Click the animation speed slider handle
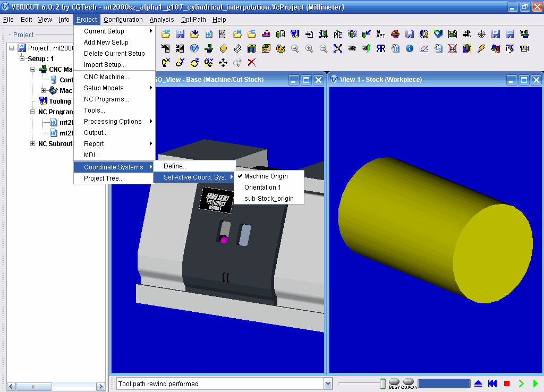Image resolution: width=544 pixels, height=392 pixels. 382,384
